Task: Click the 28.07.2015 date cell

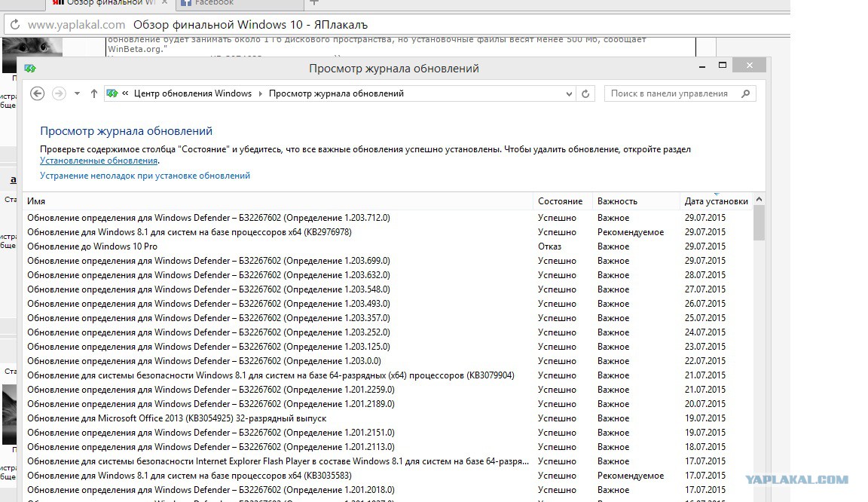Action: click(704, 275)
